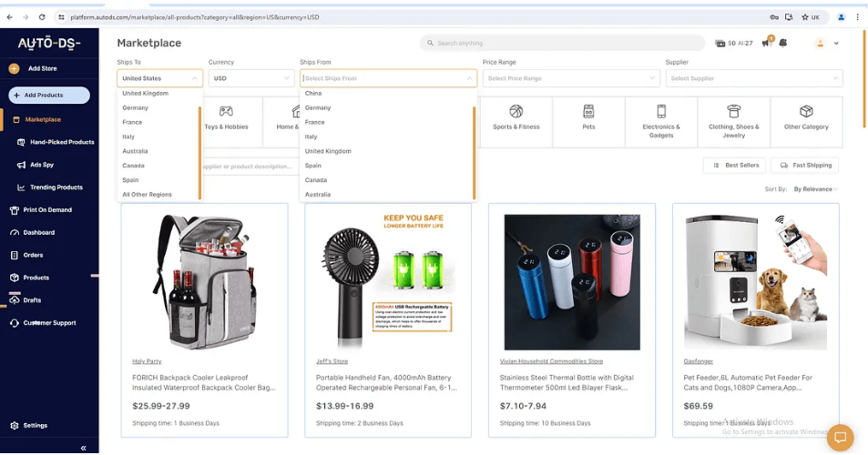This screenshot has width=868, height=455.
Task: Click the product description search field
Action: point(247,167)
